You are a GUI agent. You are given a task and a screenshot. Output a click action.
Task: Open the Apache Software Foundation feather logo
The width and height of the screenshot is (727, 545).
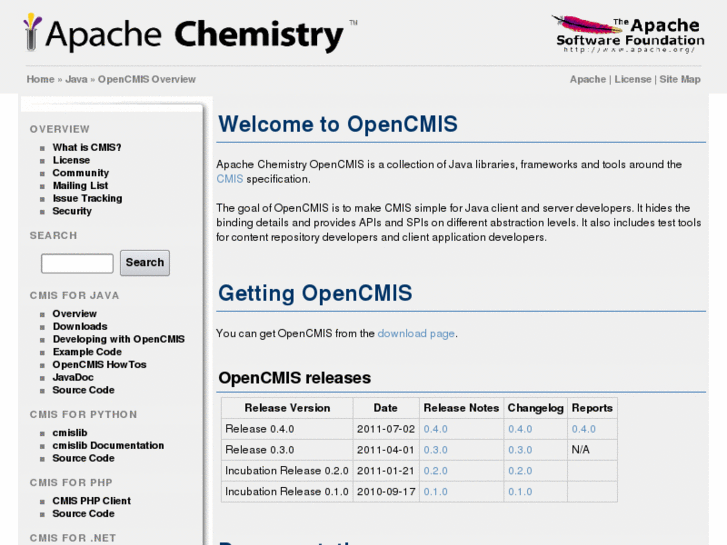coord(628,34)
